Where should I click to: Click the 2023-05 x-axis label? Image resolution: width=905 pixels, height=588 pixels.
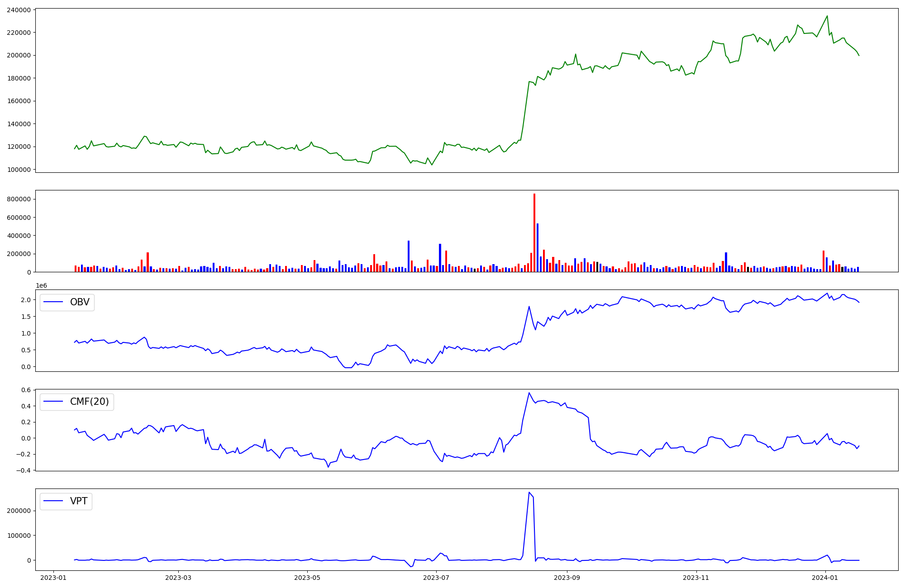[307, 578]
